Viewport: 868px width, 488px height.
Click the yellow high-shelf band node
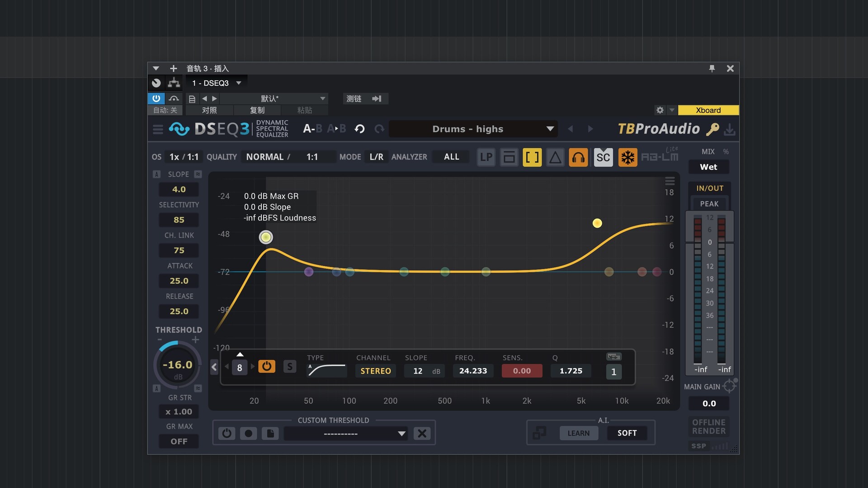(597, 223)
